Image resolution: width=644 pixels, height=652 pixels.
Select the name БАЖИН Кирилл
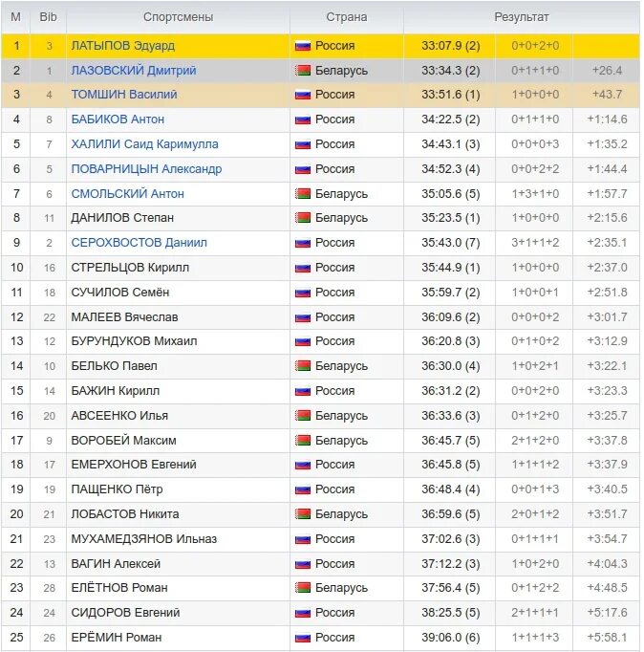115,391
